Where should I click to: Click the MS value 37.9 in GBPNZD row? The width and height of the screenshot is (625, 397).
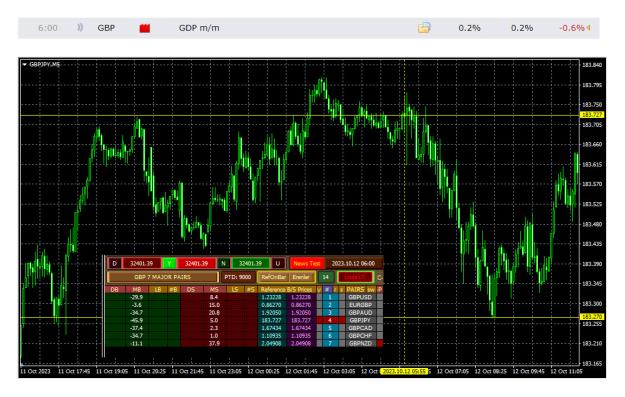tap(214, 343)
